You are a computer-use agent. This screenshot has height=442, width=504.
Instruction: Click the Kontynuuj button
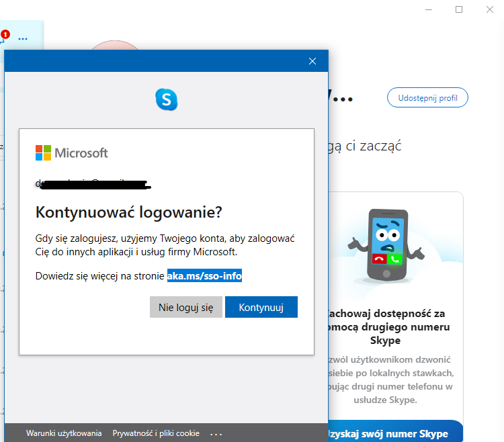tap(261, 307)
